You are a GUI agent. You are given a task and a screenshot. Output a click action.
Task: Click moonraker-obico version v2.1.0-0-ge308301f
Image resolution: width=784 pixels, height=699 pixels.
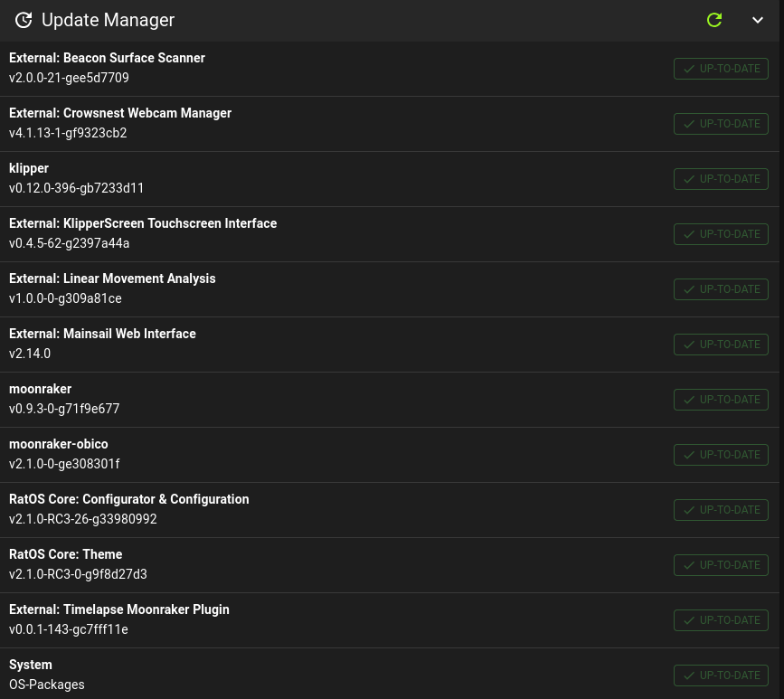click(x=64, y=464)
